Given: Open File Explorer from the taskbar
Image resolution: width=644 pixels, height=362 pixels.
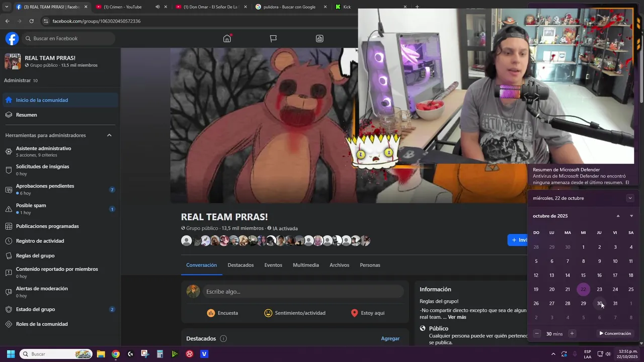Looking at the screenshot, I should (101, 354).
